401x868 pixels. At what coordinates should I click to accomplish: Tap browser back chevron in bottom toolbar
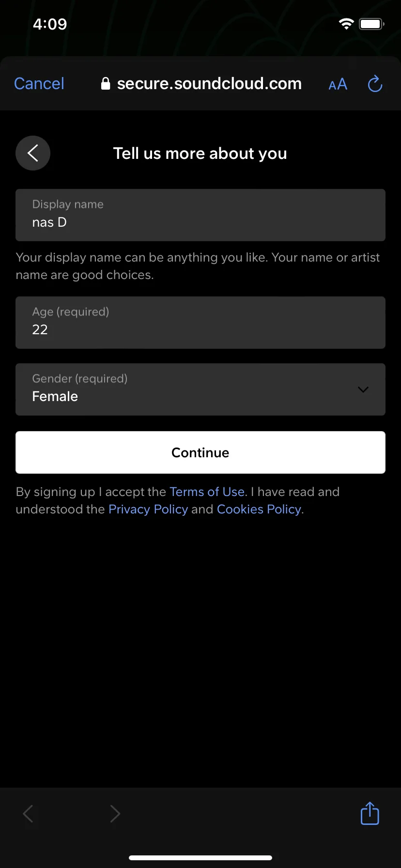[28, 814]
